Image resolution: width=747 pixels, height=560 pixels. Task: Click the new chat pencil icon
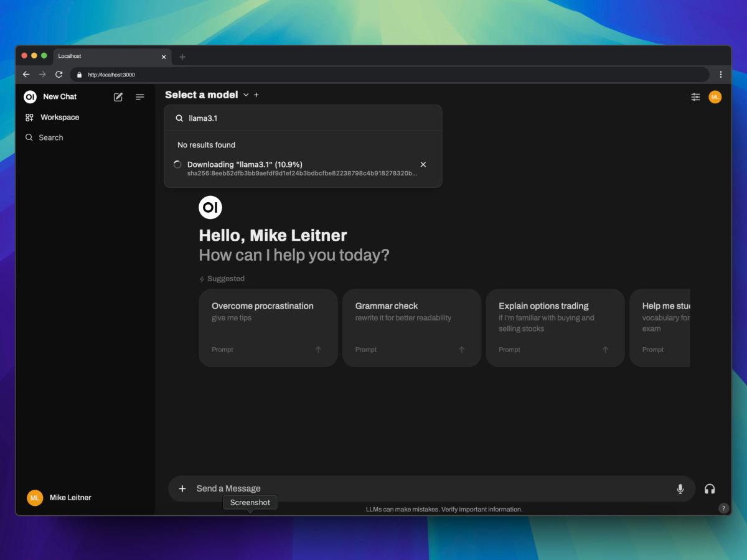(118, 97)
